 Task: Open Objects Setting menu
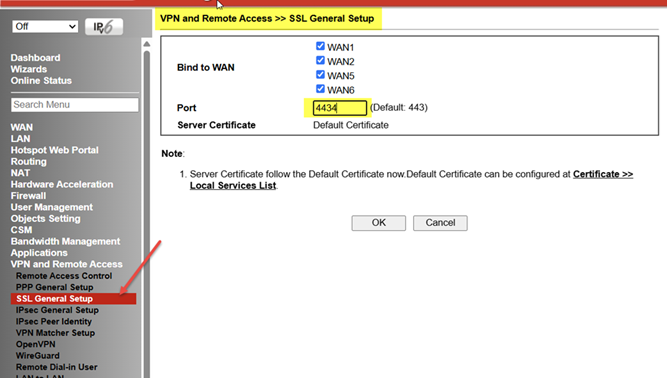(x=46, y=219)
